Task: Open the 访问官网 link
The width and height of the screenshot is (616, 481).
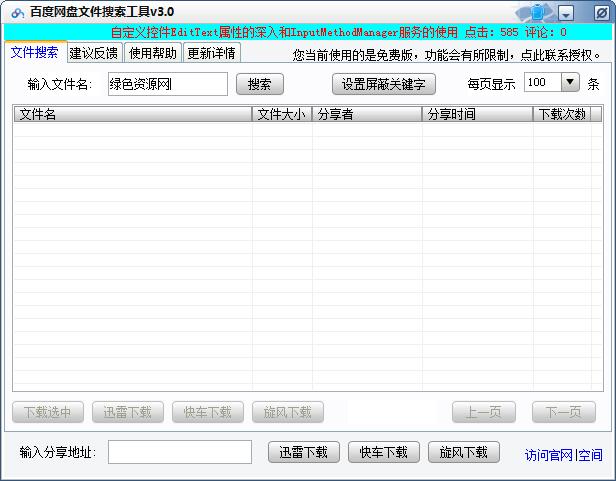Action: [x=549, y=455]
